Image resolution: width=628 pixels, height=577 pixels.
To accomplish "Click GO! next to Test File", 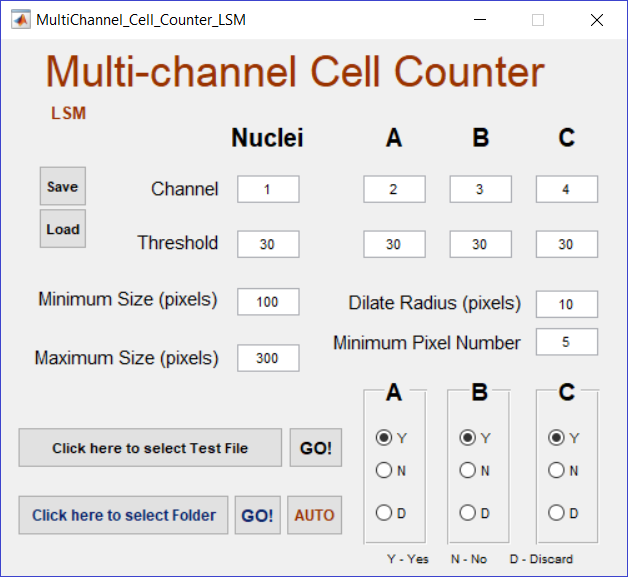I will [315, 448].
